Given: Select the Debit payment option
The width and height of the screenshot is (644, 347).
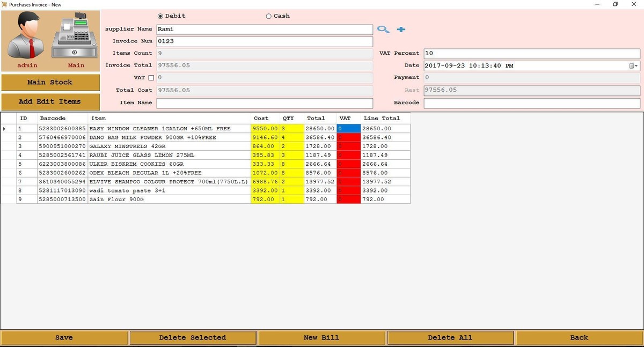Looking at the screenshot, I should (160, 16).
